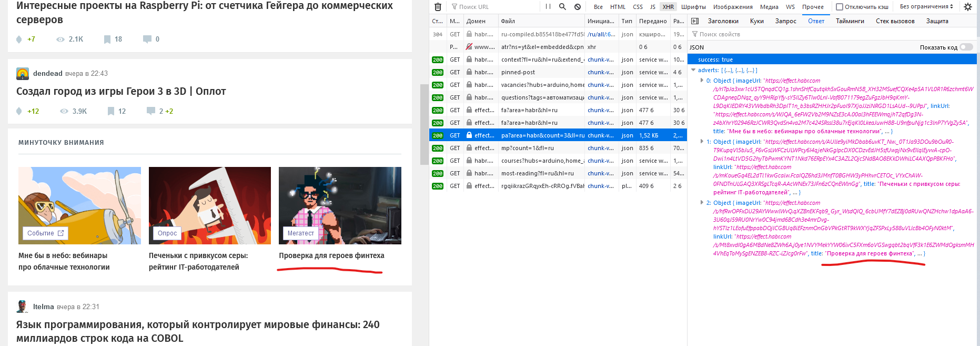
Task: Open 'Проверка для героев финтеха' link
Action: click(331, 255)
